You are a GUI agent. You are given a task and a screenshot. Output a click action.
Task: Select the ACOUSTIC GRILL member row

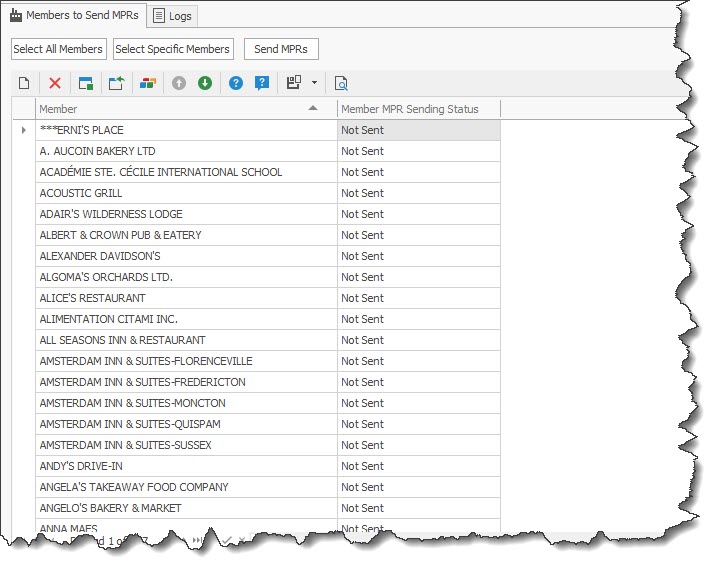point(186,193)
